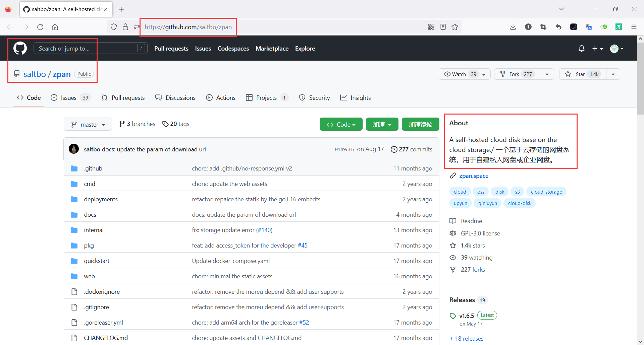Open the Security tab
Screen dimensions: 644x345
click(x=314, y=97)
